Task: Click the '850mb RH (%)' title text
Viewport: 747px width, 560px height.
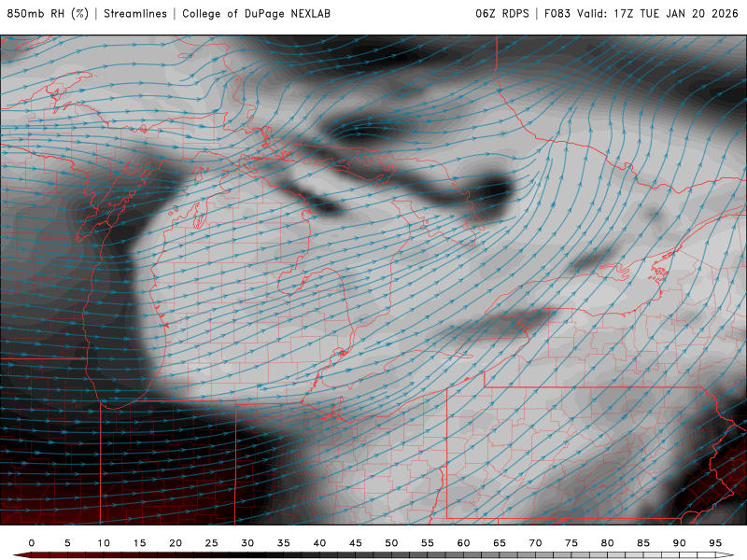Action: (48, 14)
